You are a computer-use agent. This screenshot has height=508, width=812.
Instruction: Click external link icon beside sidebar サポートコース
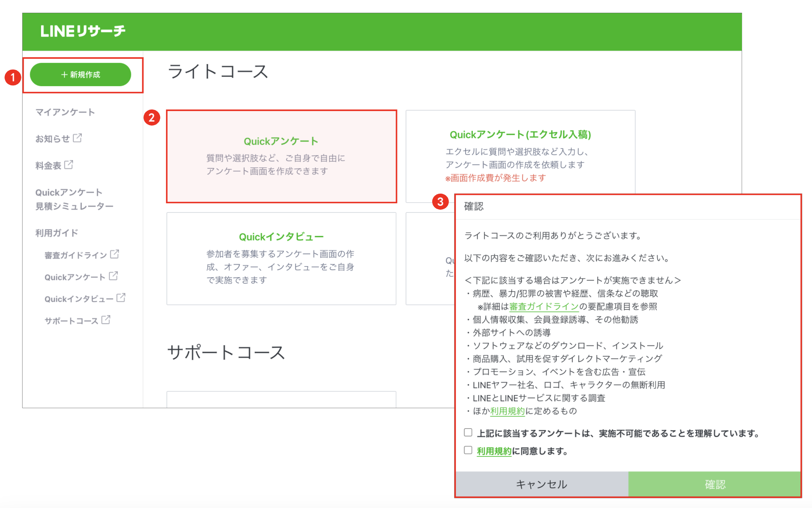click(x=106, y=320)
